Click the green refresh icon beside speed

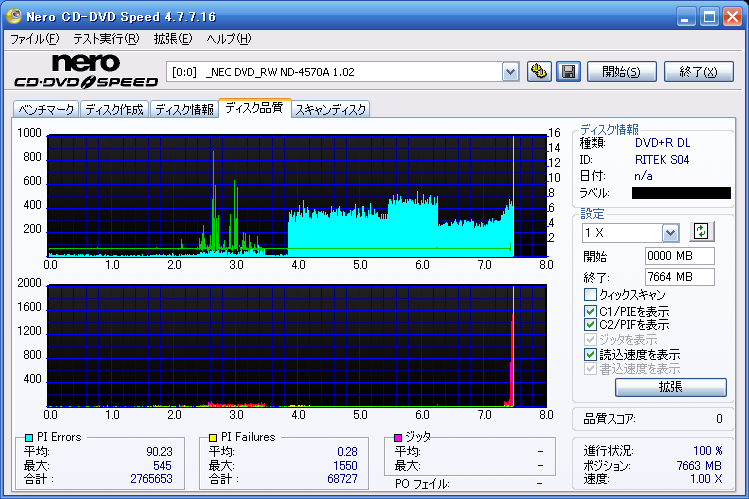(701, 232)
